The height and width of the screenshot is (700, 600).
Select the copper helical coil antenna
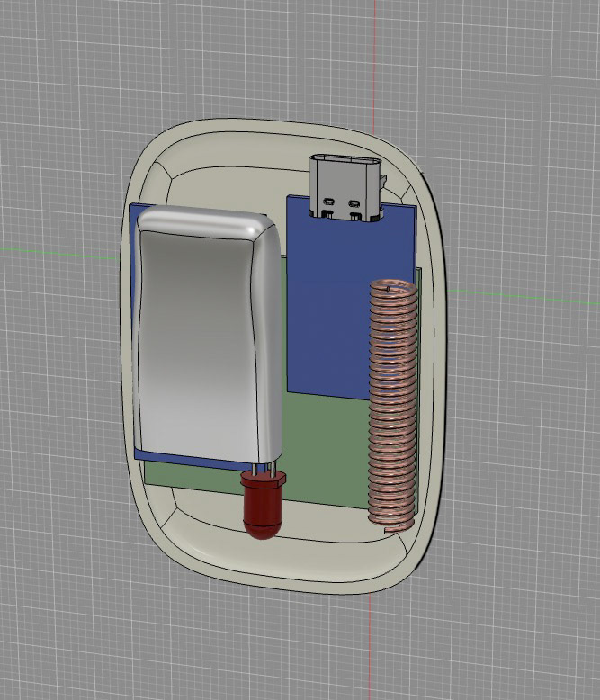393,406
